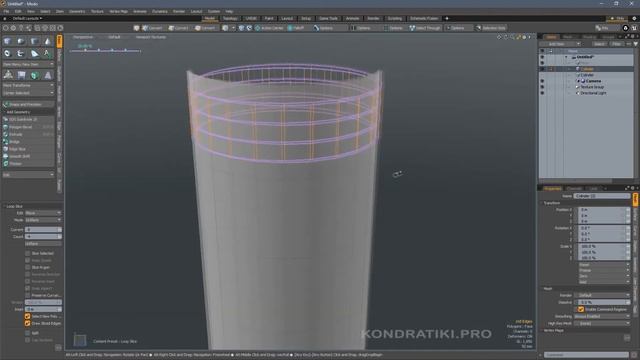Open the Add Item dropdown in Items panel
Viewport: 640px width, 360px height.
coord(560,44)
